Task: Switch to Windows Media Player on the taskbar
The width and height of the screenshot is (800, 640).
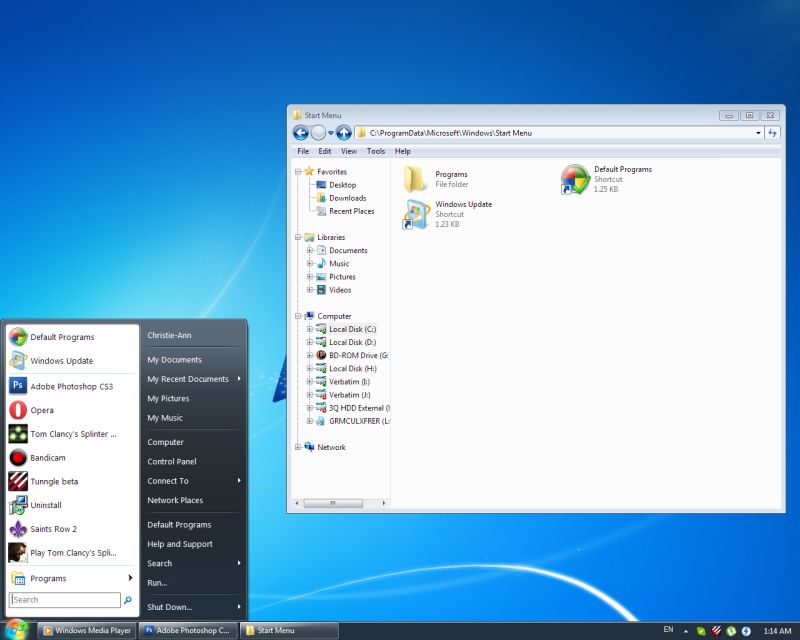Action: tap(90, 630)
